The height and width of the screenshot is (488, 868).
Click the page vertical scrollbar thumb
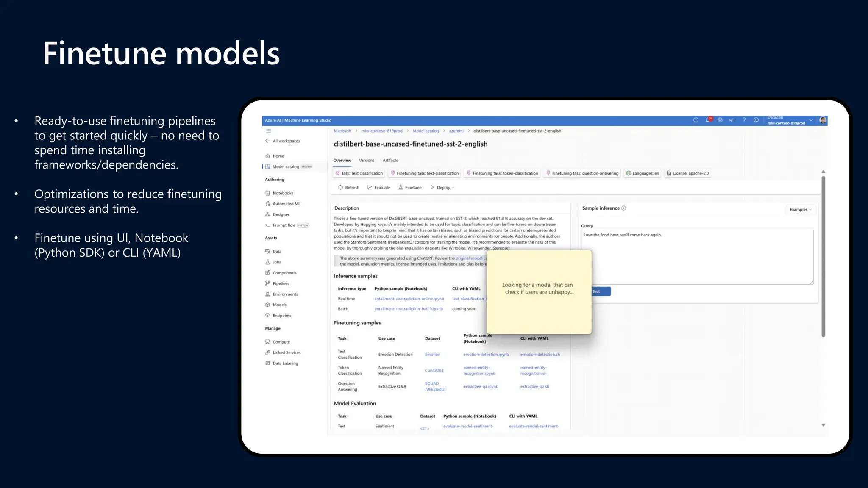point(823,257)
